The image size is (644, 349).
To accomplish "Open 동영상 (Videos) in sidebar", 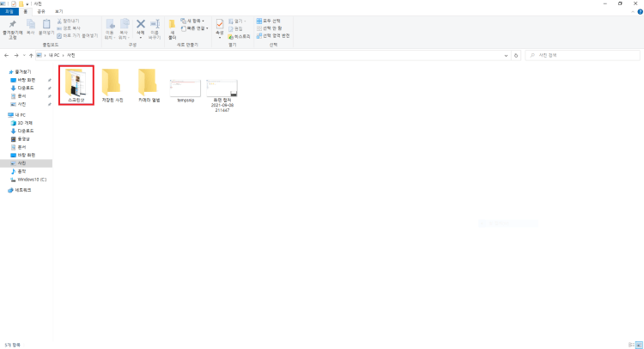I will coord(20,139).
